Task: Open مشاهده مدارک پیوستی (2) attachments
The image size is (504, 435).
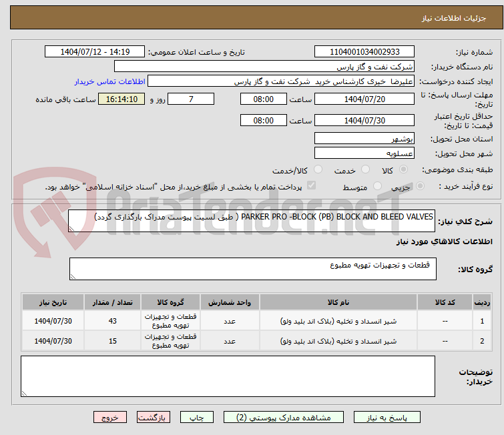Action: (288, 417)
